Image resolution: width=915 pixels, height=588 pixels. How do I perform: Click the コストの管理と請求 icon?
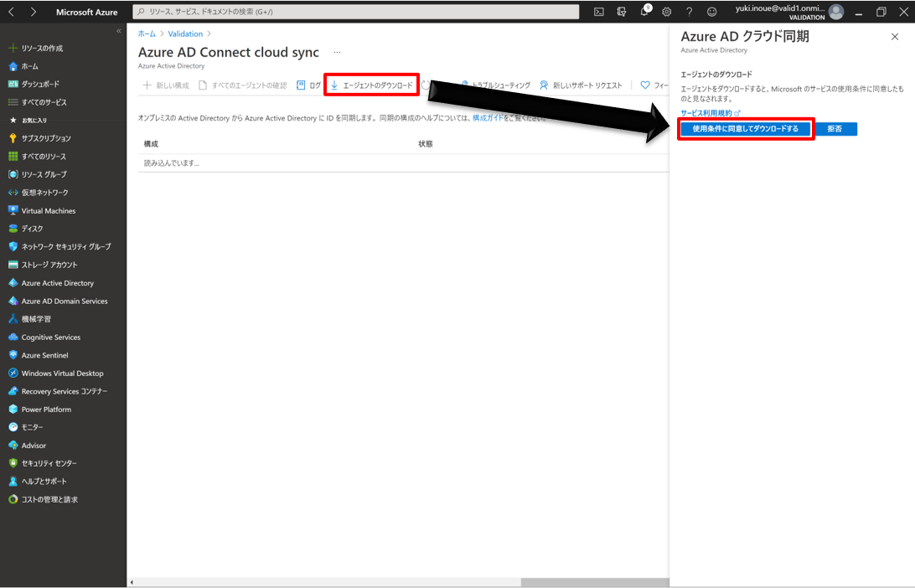coord(13,499)
